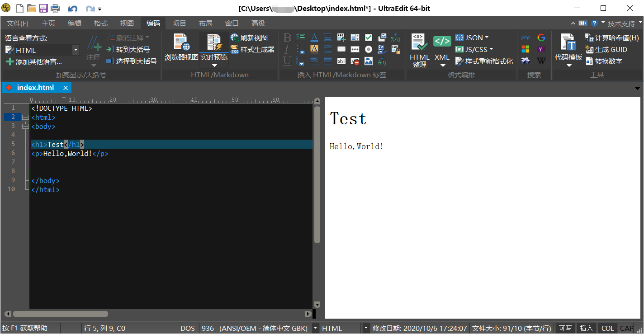This screenshot has width=644, height=334.
Task: Insert an indent text tag
Action: [x=301, y=37]
